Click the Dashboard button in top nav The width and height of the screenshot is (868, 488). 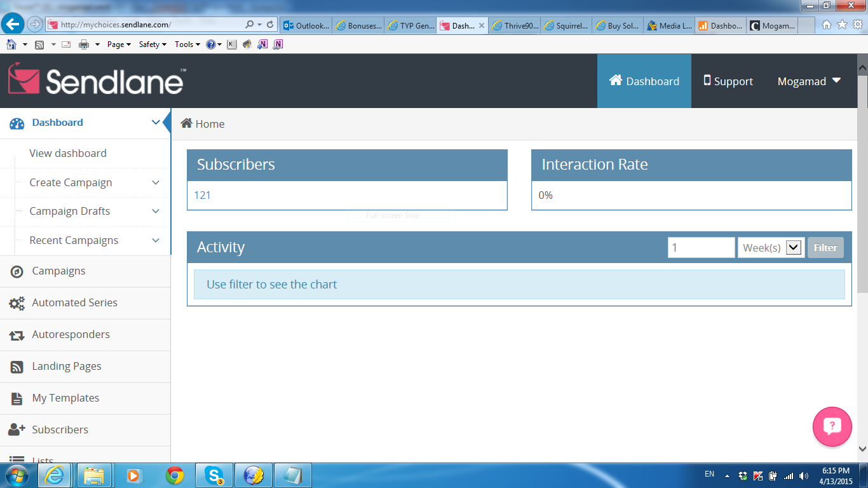(644, 81)
